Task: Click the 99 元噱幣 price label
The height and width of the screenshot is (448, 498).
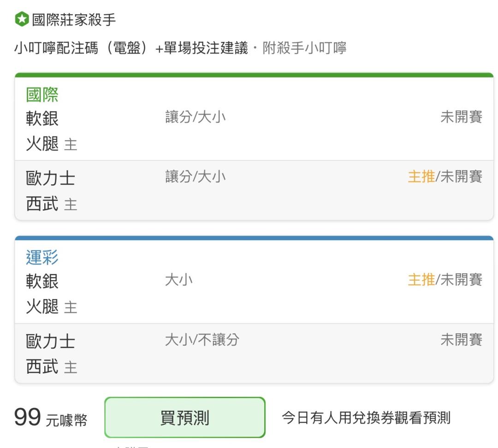Action: (51, 418)
